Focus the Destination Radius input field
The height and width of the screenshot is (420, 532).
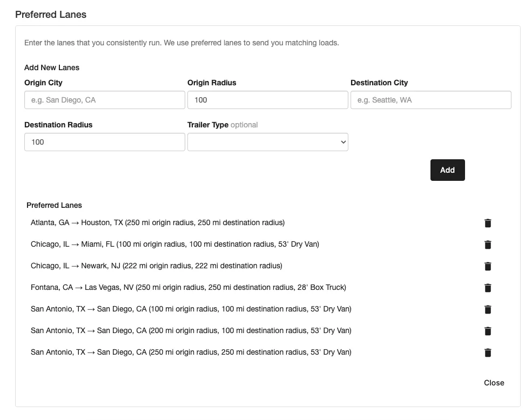click(x=104, y=142)
